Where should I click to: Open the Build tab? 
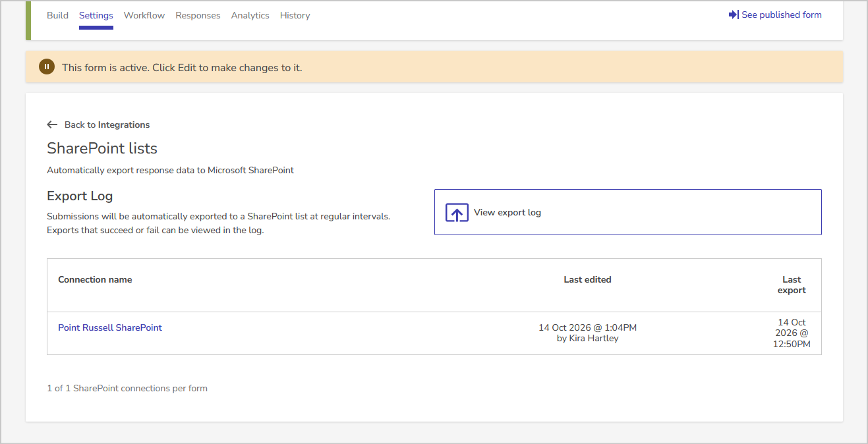tap(57, 15)
